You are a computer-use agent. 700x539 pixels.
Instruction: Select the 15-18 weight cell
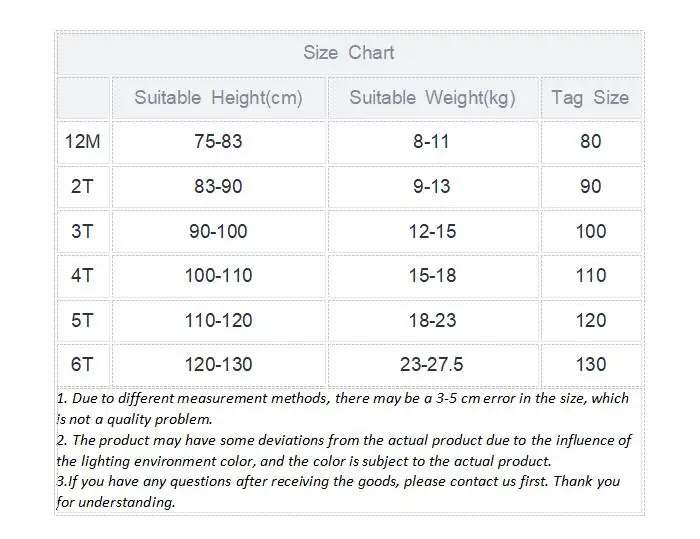432,275
